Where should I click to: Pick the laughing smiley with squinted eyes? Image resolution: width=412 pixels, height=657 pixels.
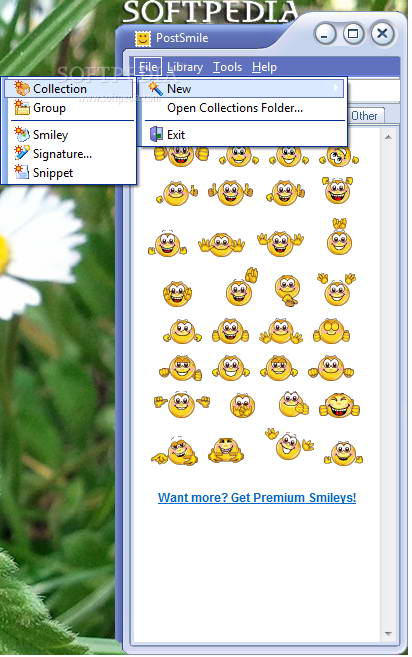[x=339, y=406]
